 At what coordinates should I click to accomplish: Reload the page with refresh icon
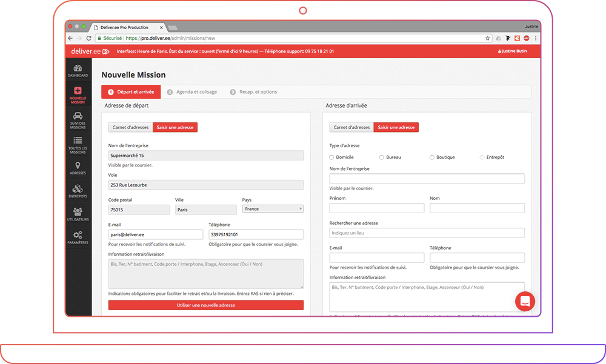coord(88,38)
